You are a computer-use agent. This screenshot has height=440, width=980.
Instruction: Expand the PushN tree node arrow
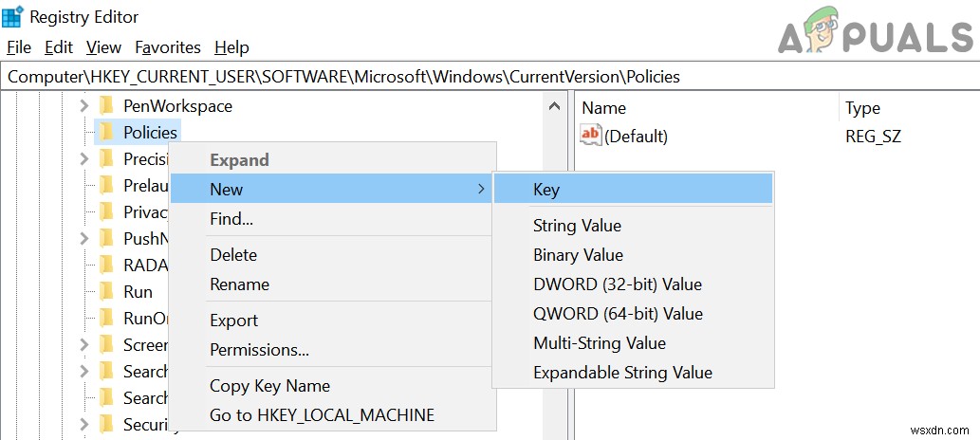coord(83,238)
